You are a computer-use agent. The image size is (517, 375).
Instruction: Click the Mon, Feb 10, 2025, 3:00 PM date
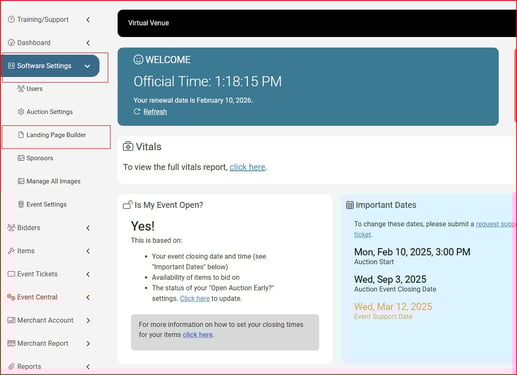412,252
